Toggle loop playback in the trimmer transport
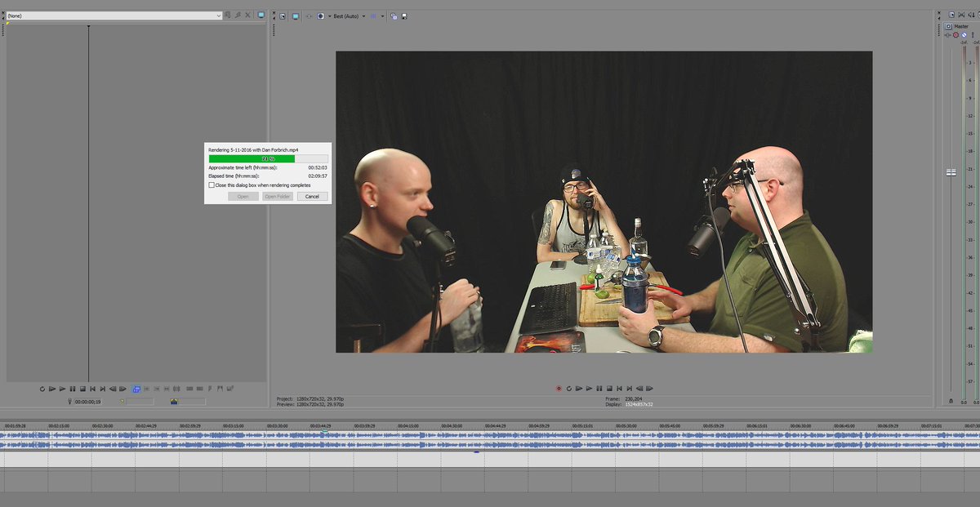This screenshot has height=507, width=980. pos(42,389)
